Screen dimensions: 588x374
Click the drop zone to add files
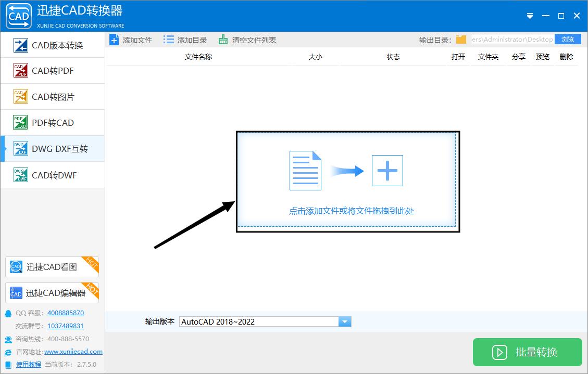point(348,180)
